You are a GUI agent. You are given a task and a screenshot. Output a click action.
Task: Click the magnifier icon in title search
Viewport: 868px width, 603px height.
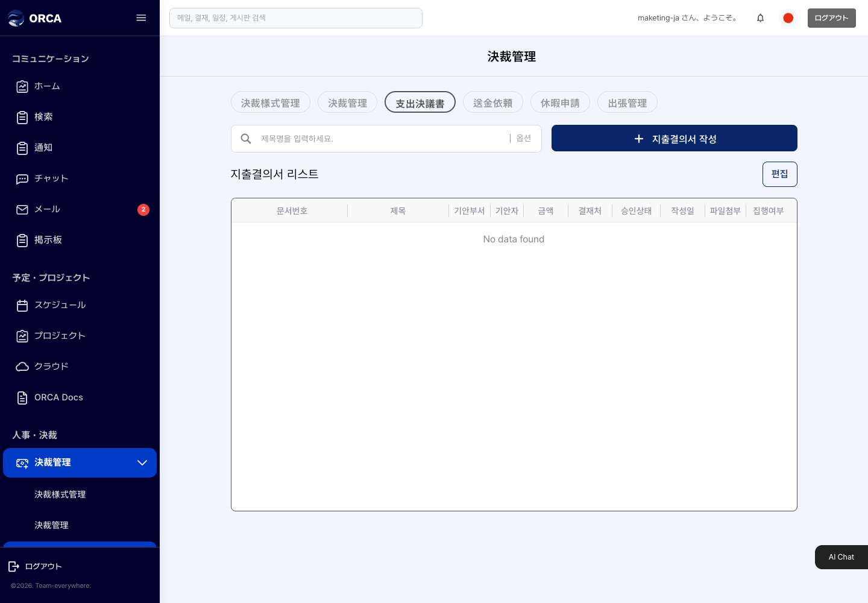[x=246, y=139]
